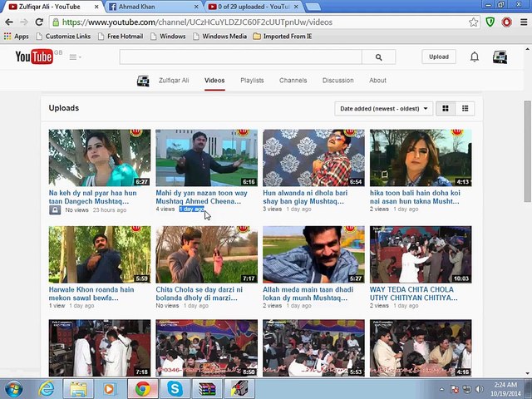Switch to grid view layout
Screen dimensions: 532x399
[x=446, y=109]
